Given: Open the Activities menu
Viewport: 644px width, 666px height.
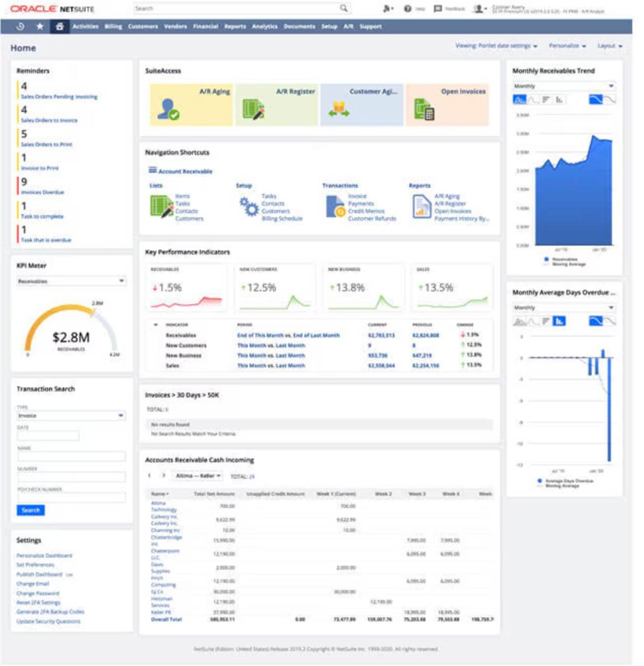Looking at the screenshot, I should point(85,26).
